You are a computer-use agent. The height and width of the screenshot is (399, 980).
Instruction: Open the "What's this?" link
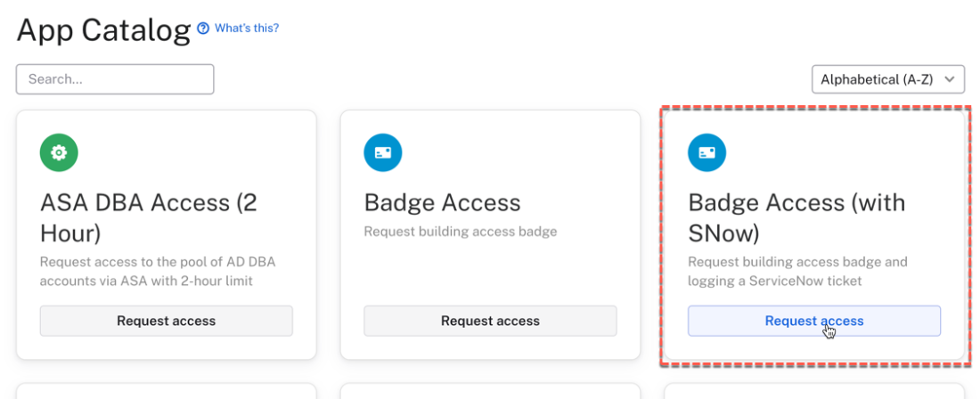pyautogui.click(x=247, y=28)
